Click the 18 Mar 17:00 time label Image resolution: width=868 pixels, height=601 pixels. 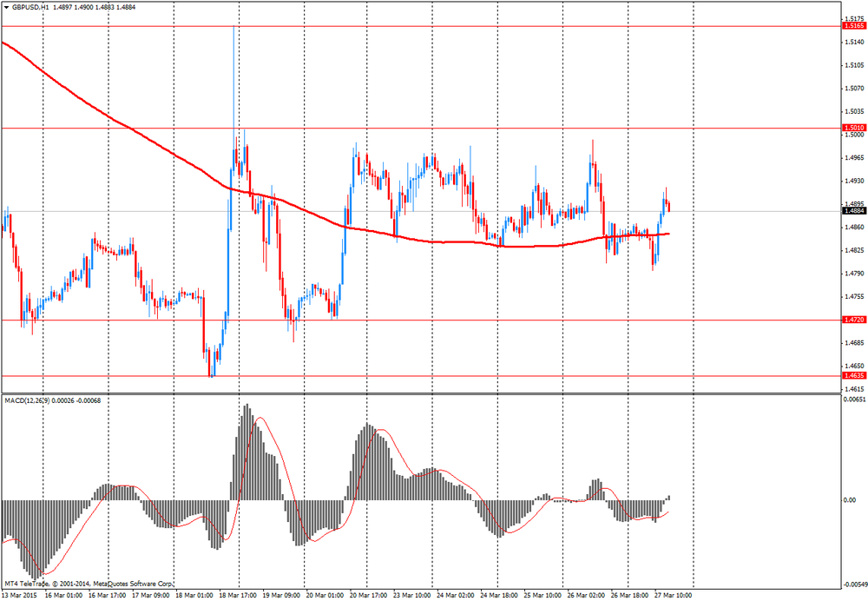[238, 596]
